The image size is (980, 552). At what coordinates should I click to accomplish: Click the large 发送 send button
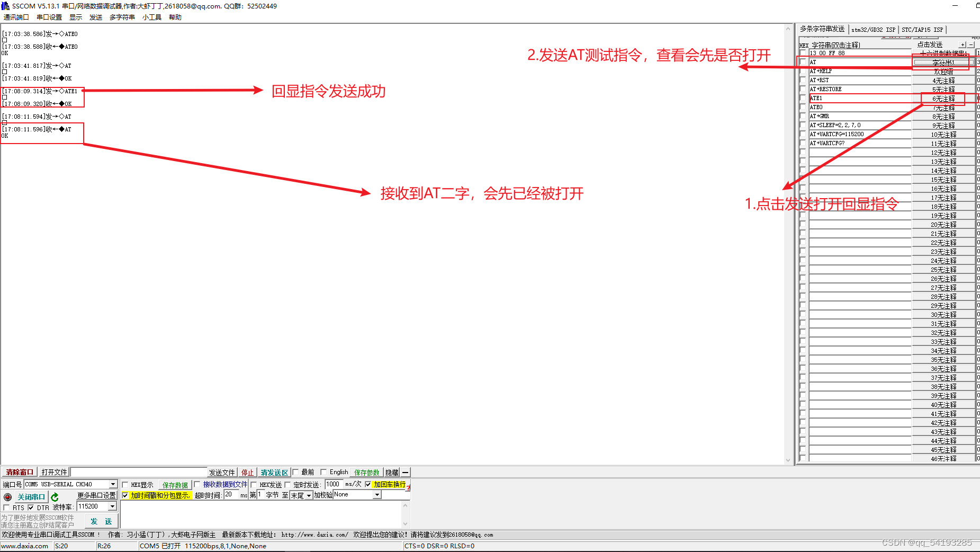click(x=101, y=521)
